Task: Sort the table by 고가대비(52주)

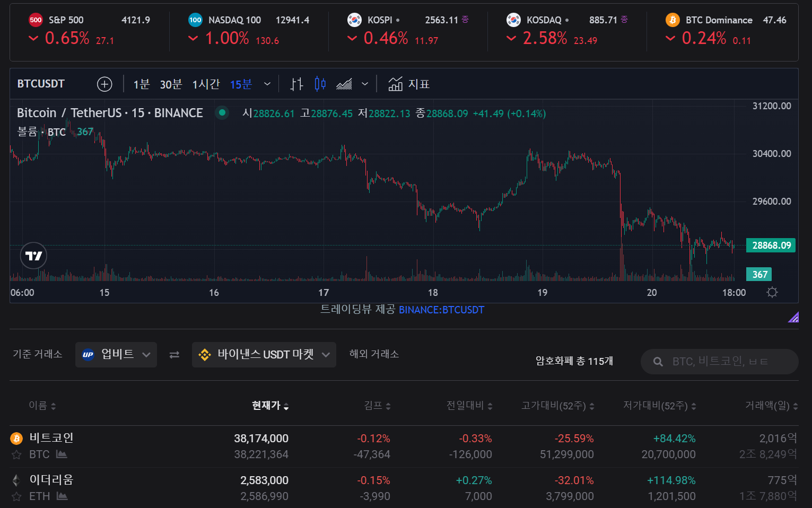Action: (558, 406)
